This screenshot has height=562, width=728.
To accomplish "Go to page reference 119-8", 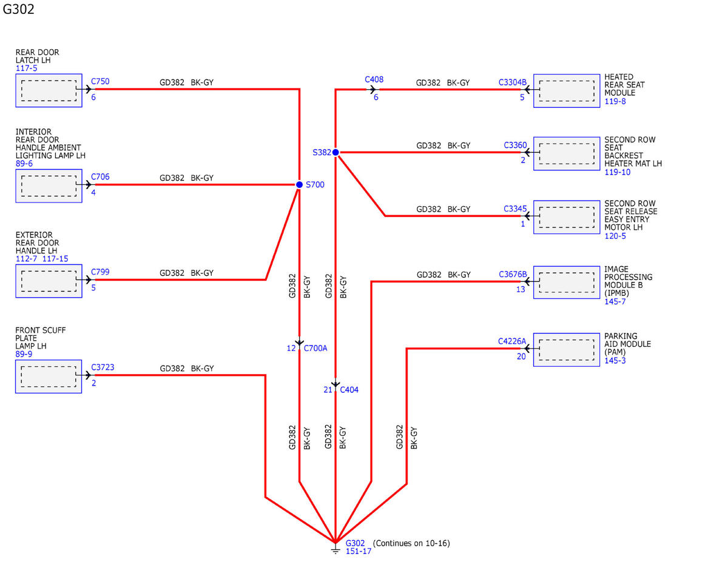I will tap(615, 101).
